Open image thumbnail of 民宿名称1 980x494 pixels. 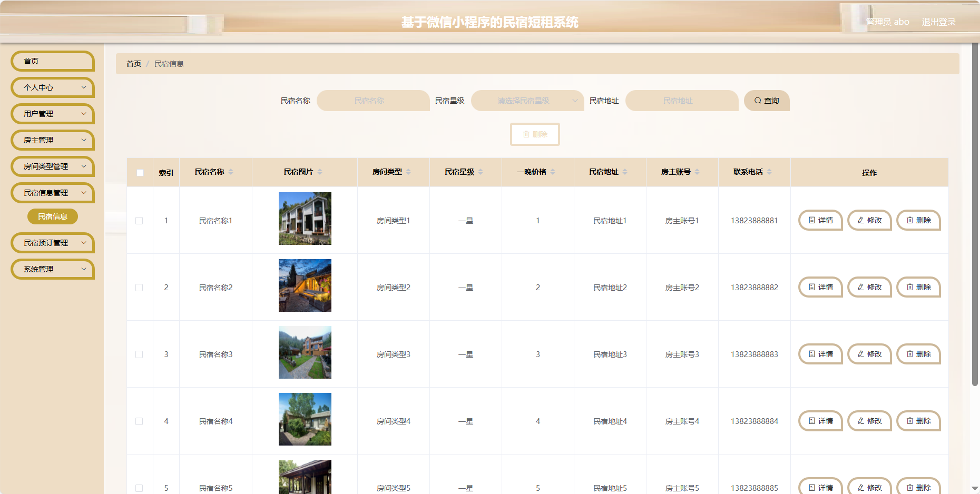[305, 219]
